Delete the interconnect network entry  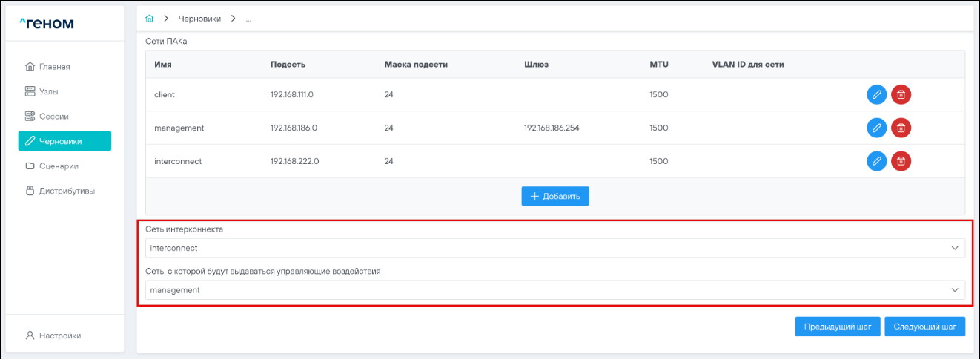point(901,161)
